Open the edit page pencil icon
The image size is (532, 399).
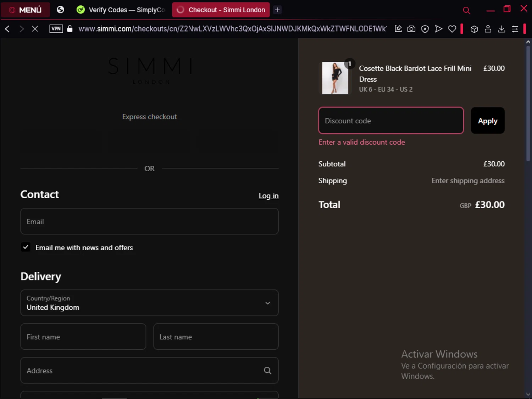pyautogui.click(x=398, y=29)
